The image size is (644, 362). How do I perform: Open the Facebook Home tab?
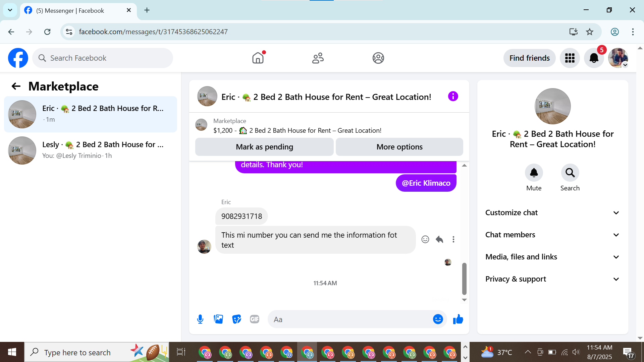coord(258,58)
